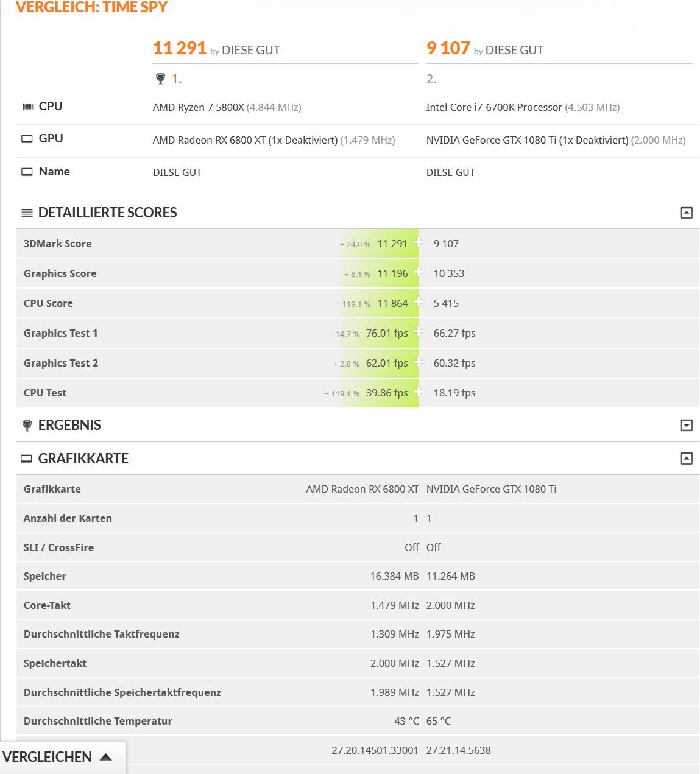Click the 16.384 MB Speicher value

(x=394, y=576)
